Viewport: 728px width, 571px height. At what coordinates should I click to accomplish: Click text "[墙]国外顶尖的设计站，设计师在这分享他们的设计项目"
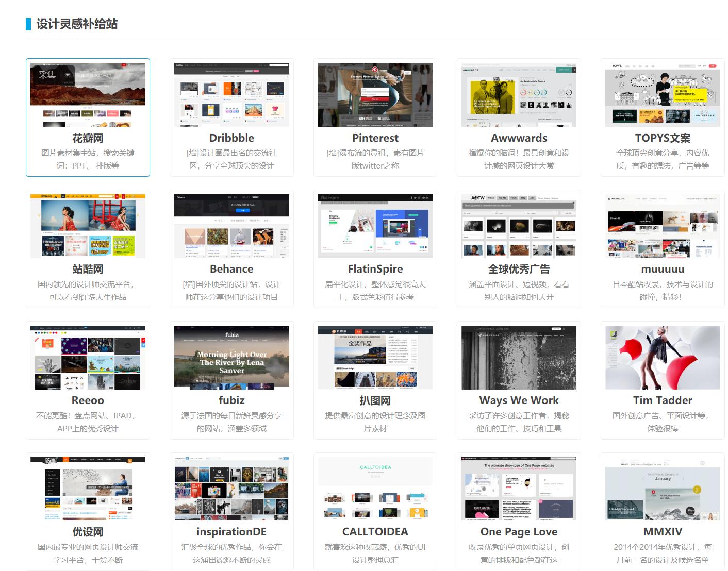[x=231, y=291]
